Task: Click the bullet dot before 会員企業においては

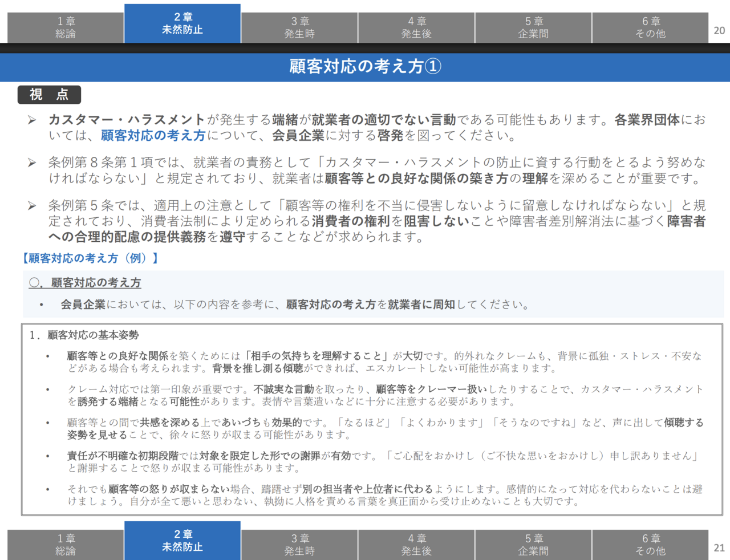Action: tap(42, 305)
